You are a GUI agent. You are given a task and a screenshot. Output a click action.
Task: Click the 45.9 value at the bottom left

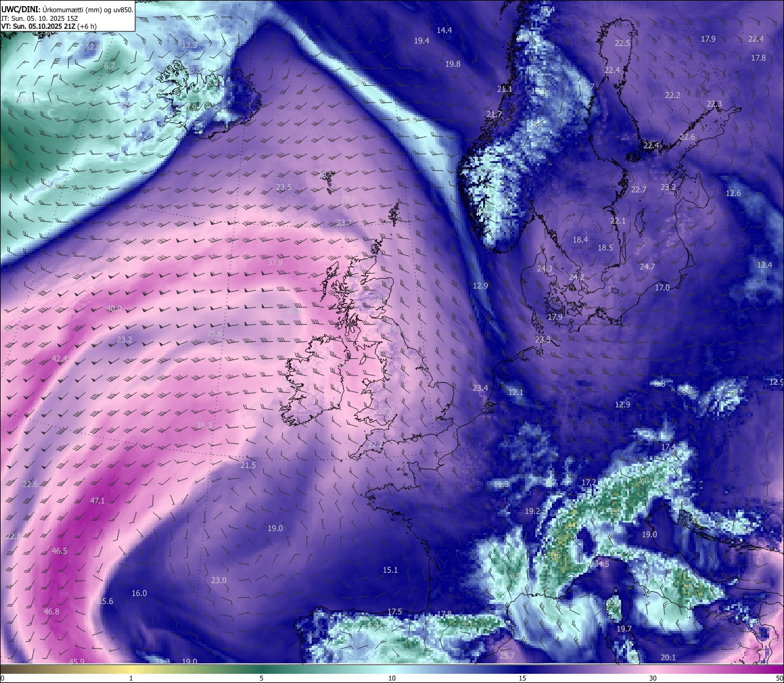click(x=77, y=661)
